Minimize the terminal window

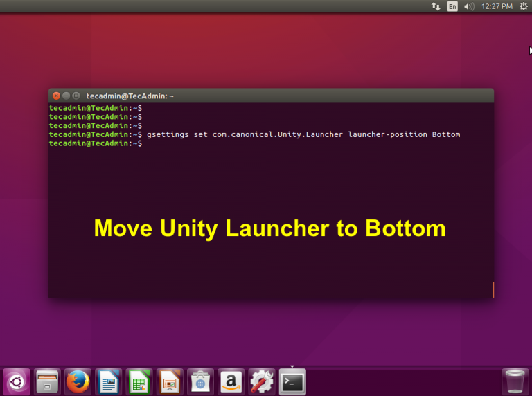[66, 96]
